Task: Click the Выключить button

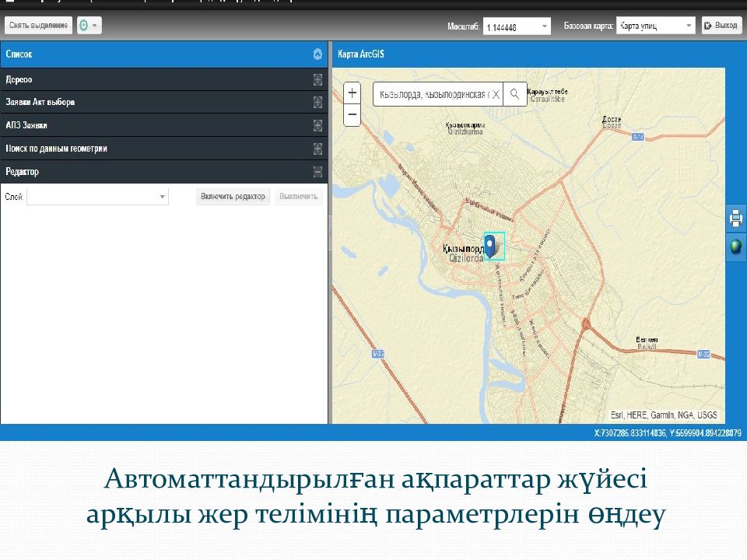Action: click(298, 197)
